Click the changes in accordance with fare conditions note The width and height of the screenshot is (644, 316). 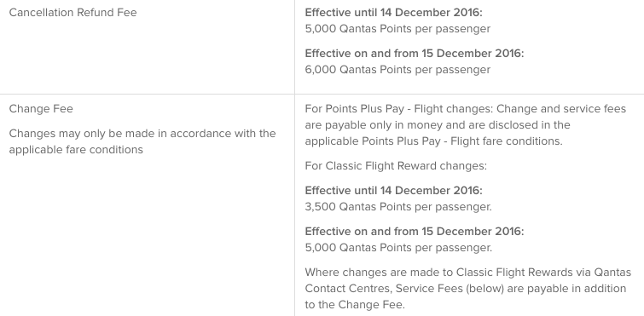tap(142, 141)
